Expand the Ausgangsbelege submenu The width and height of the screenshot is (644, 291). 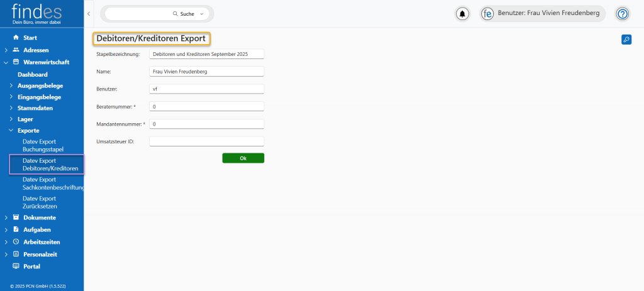11,85
